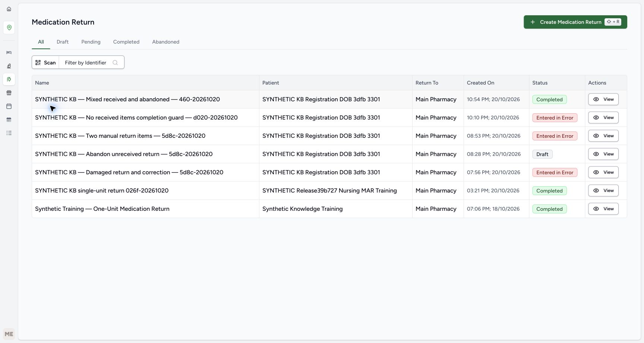This screenshot has width=644, height=343.
Task: Open the Pending tab
Action: (x=91, y=42)
